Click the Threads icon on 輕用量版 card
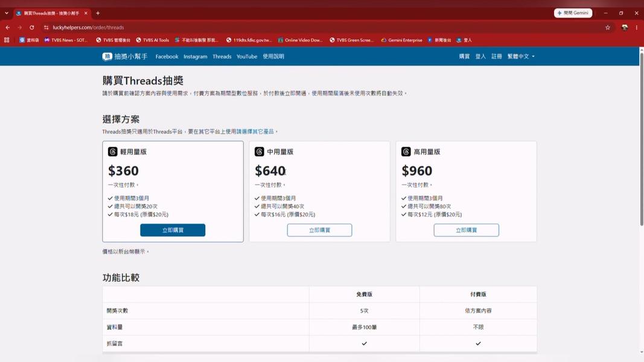The height and width of the screenshot is (362, 644). pyautogui.click(x=112, y=151)
